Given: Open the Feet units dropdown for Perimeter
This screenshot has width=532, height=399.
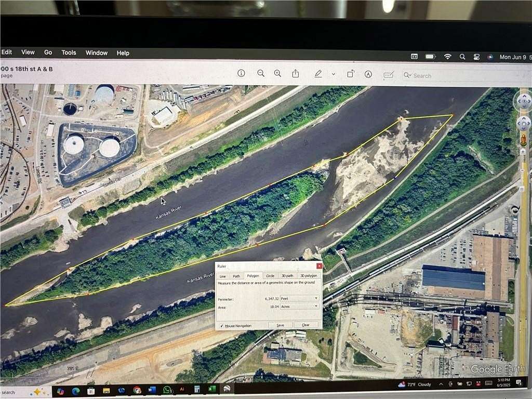Looking at the screenshot, I should [316, 298].
